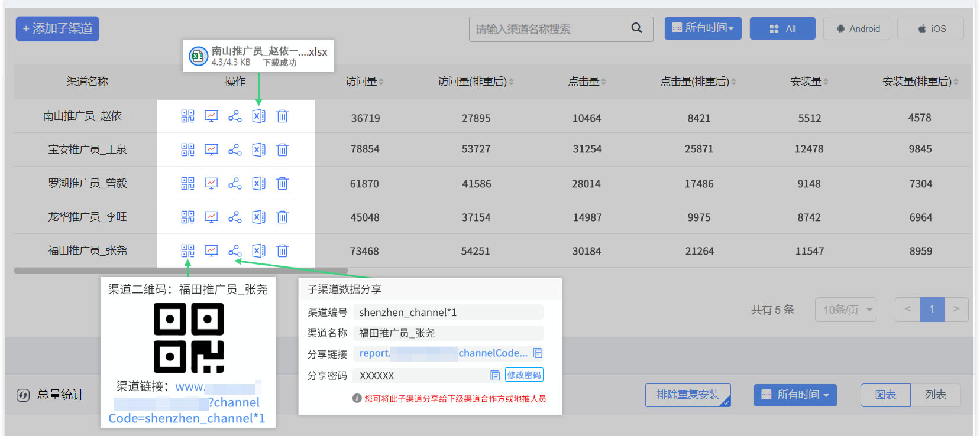Copy the share link in popup
The height and width of the screenshot is (436, 980).
[538, 353]
